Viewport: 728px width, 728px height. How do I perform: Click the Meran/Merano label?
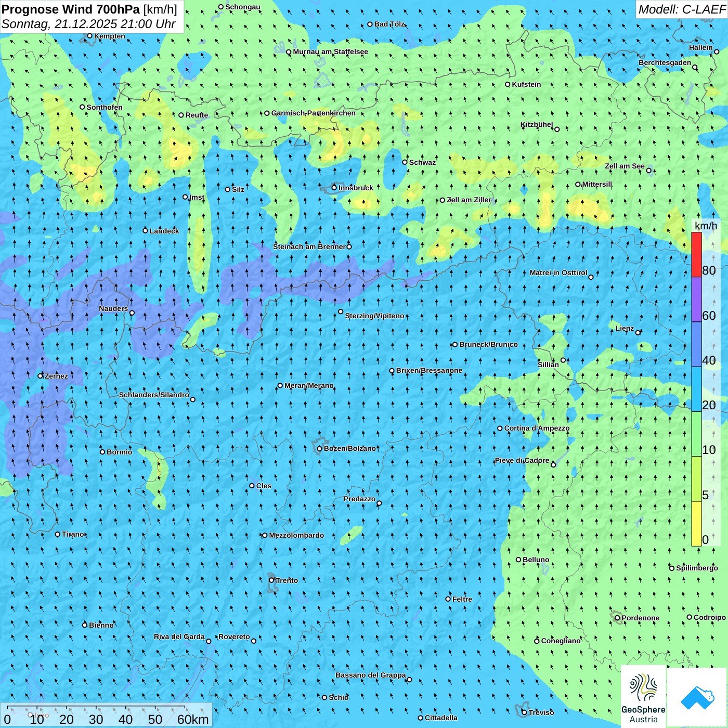click(x=309, y=385)
